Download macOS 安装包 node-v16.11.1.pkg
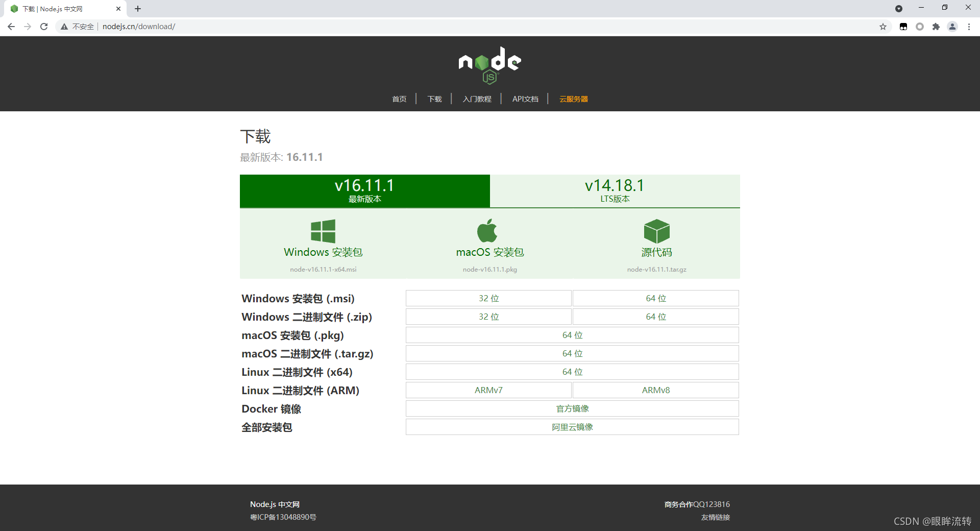 pyautogui.click(x=490, y=246)
